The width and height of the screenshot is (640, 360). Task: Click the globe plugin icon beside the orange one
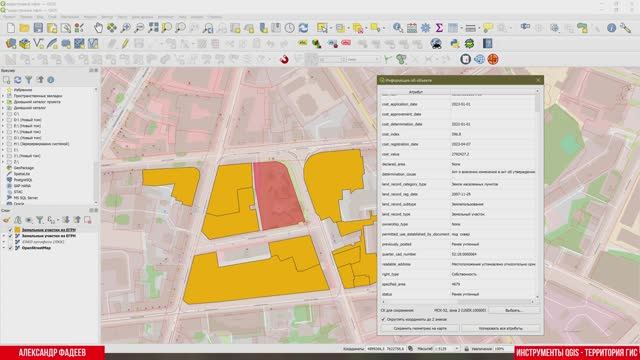pyautogui.click(x=480, y=60)
